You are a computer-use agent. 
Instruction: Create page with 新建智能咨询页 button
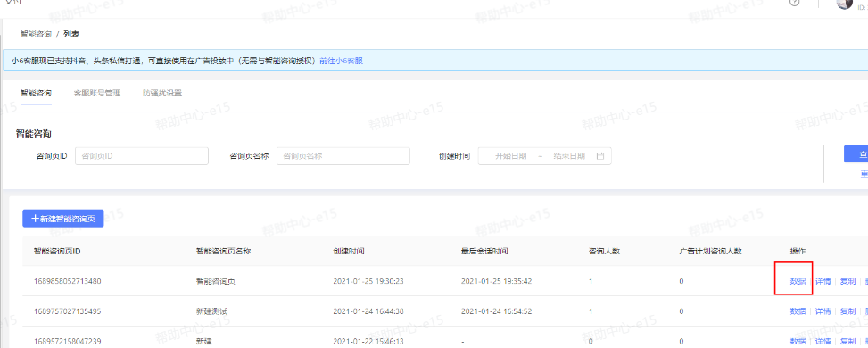(63, 219)
